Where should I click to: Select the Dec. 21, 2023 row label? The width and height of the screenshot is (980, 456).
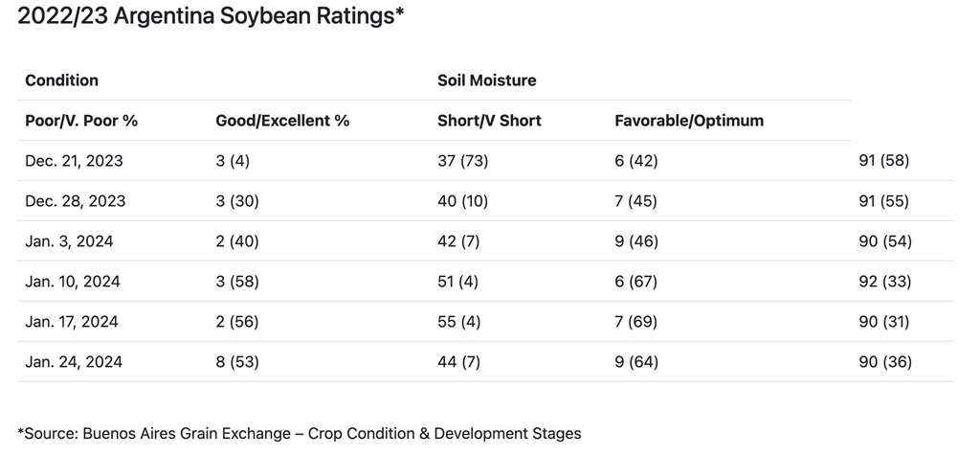click(x=74, y=161)
